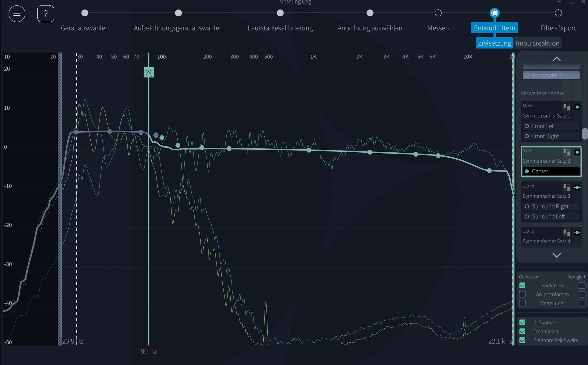The width and height of the screenshot is (588, 365).
Task: Click grouping icon of Symmetrischer Satz 3
Action: tap(567, 187)
